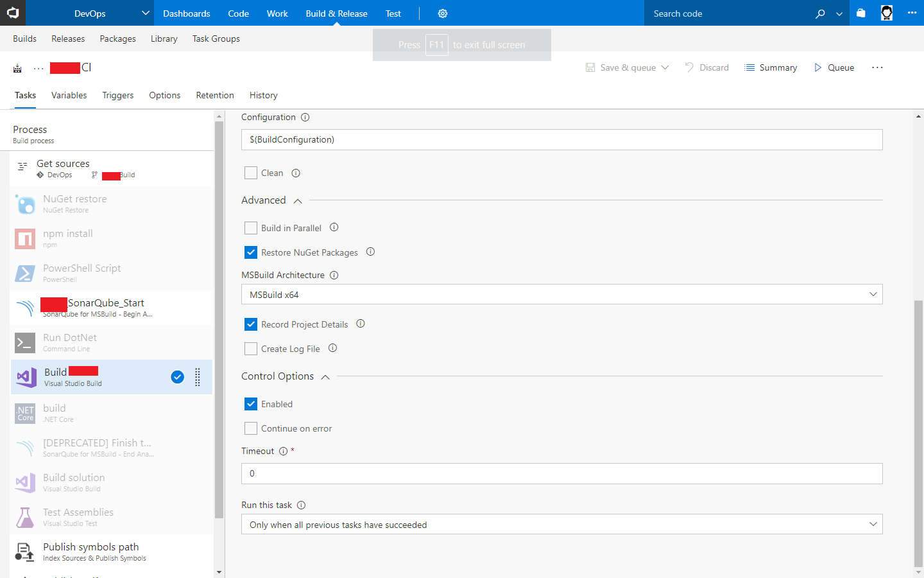
Task: Collapse the Control Options section
Action: click(325, 377)
